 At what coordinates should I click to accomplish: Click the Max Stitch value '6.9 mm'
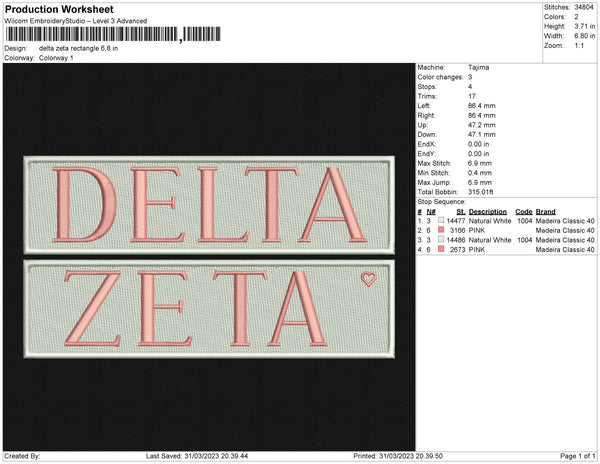pos(480,163)
